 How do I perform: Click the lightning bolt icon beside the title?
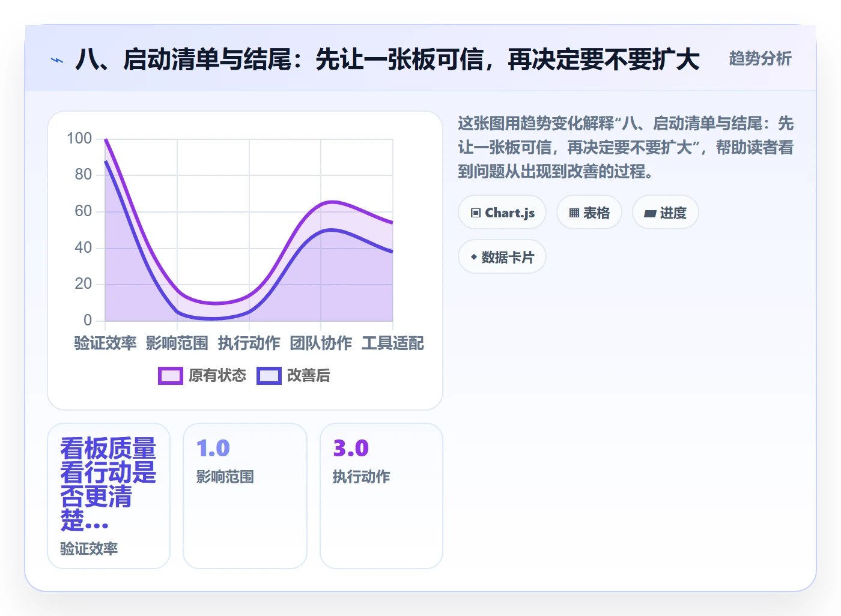click(x=57, y=60)
